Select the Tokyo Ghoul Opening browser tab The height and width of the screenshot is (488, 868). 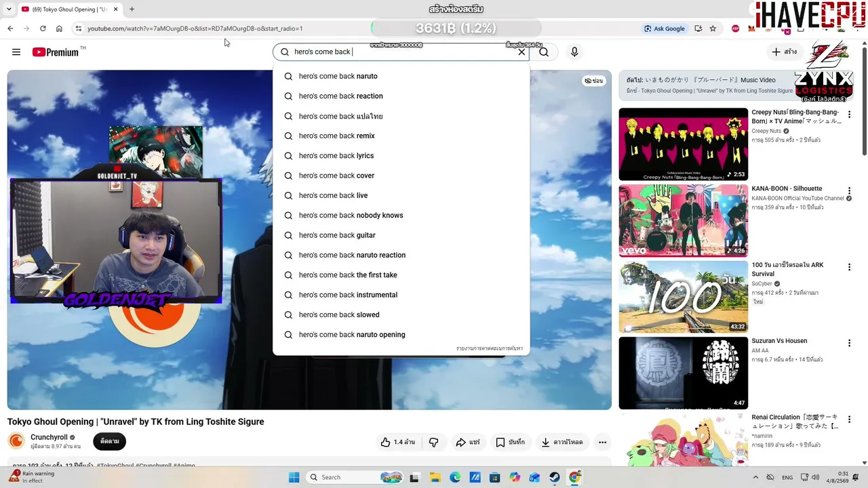70,9
